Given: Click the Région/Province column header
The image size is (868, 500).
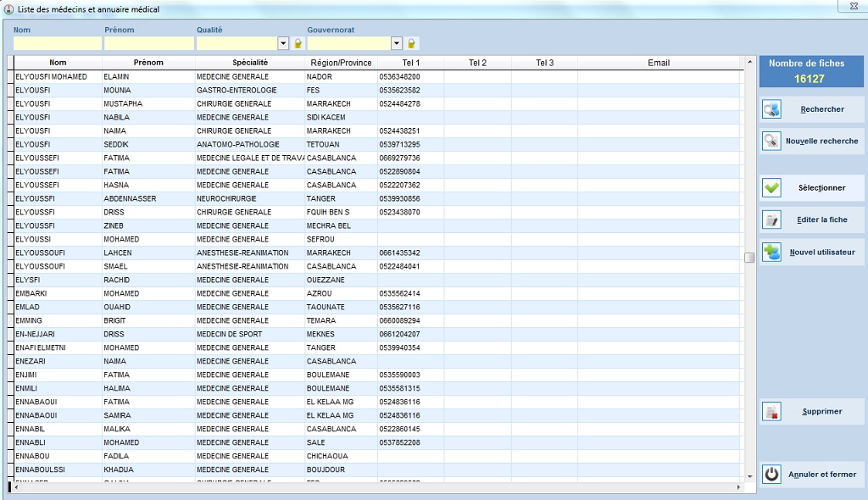Looking at the screenshot, I should click(341, 63).
